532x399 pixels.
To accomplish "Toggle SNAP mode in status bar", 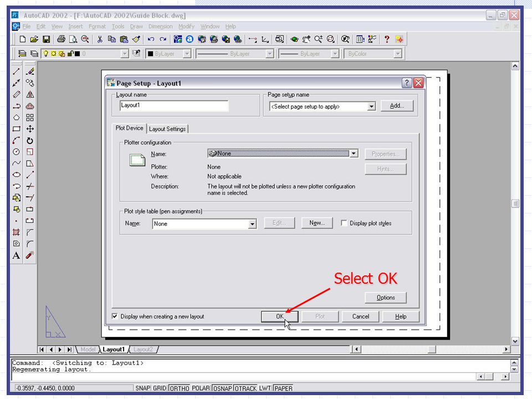I will point(142,388).
